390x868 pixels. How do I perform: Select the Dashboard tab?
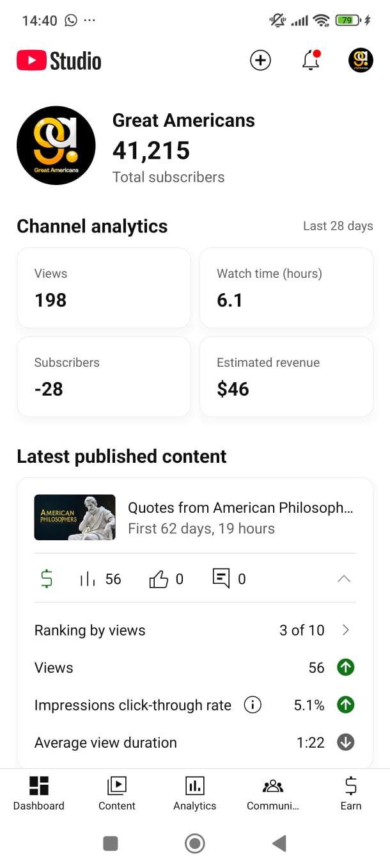click(x=39, y=793)
